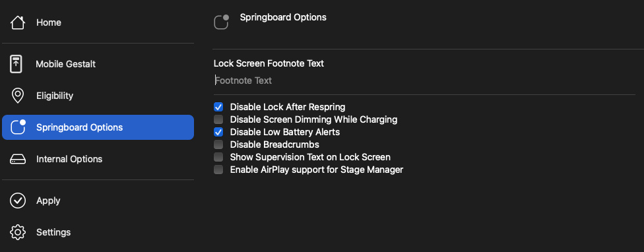Check the Disable Breadcrumbs option

218,144
